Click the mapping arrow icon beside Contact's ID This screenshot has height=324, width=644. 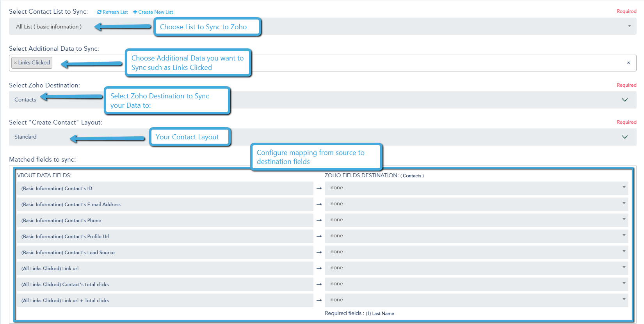319,188
